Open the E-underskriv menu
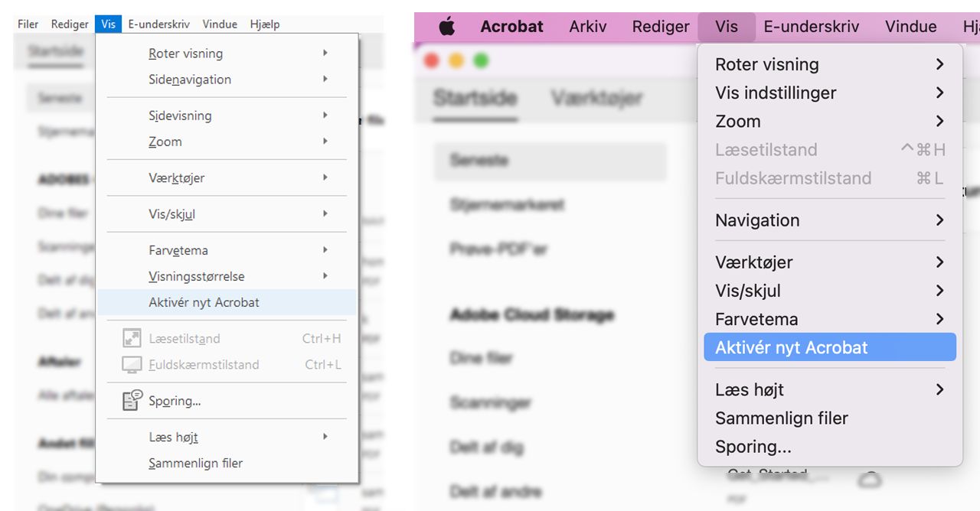 click(159, 24)
